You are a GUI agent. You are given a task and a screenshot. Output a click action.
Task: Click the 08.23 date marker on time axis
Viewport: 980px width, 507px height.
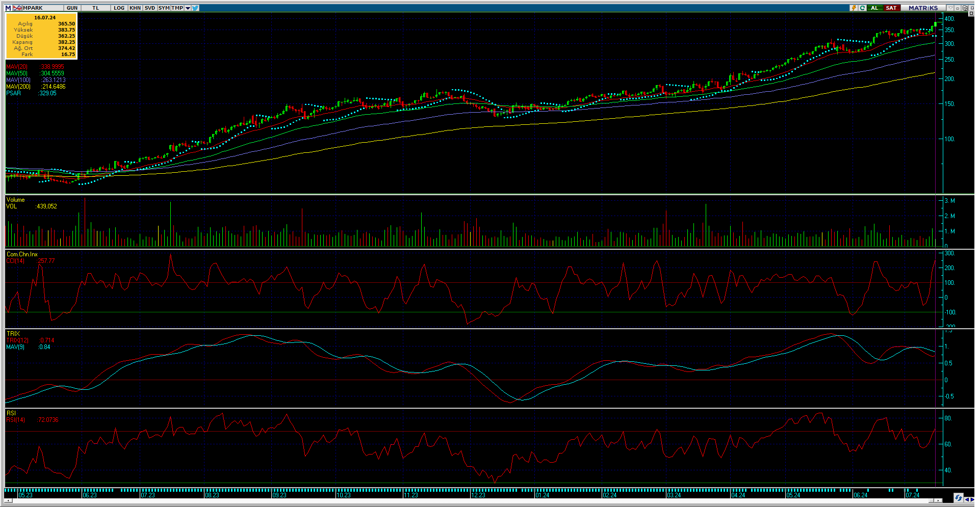click(x=212, y=495)
